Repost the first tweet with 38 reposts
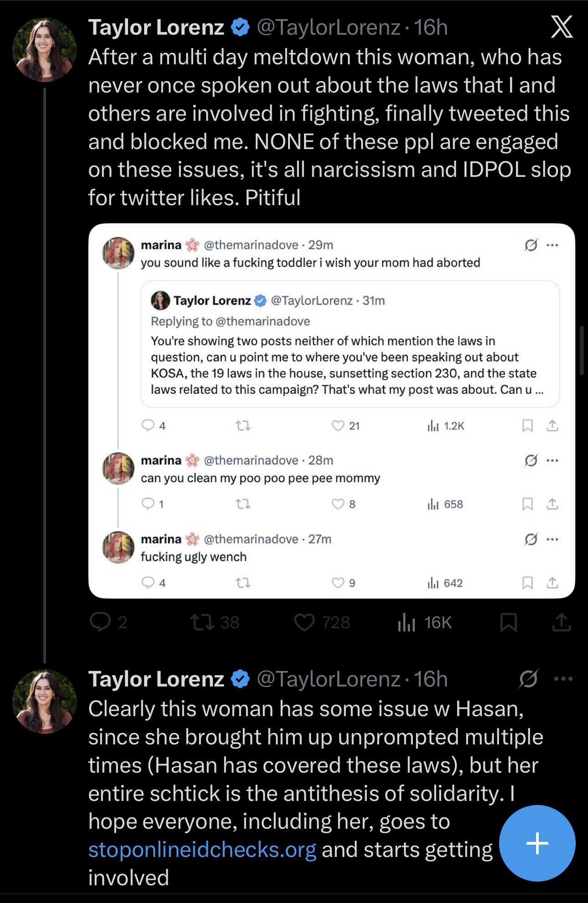588x903 pixels. (x=202, y=622)
